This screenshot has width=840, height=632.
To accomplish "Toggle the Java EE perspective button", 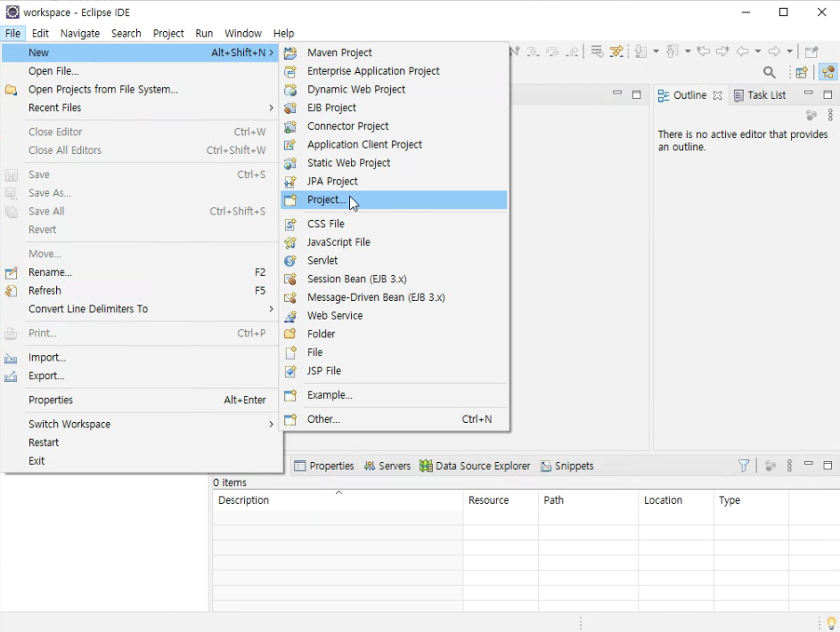I will [828, 72].
